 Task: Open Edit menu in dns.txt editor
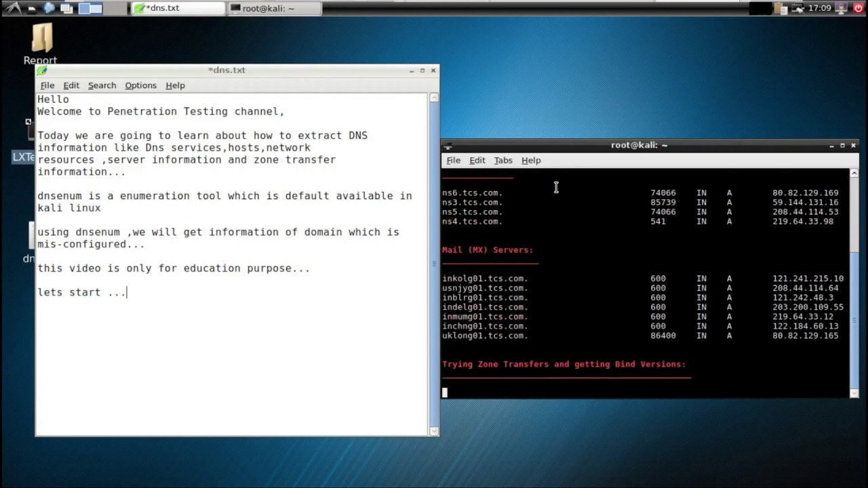[71, 85]
